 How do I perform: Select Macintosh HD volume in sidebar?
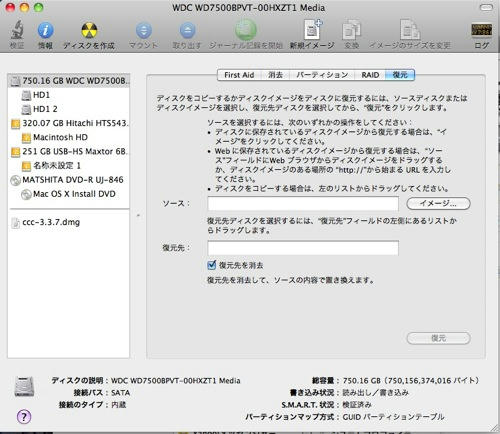(60, 137)
